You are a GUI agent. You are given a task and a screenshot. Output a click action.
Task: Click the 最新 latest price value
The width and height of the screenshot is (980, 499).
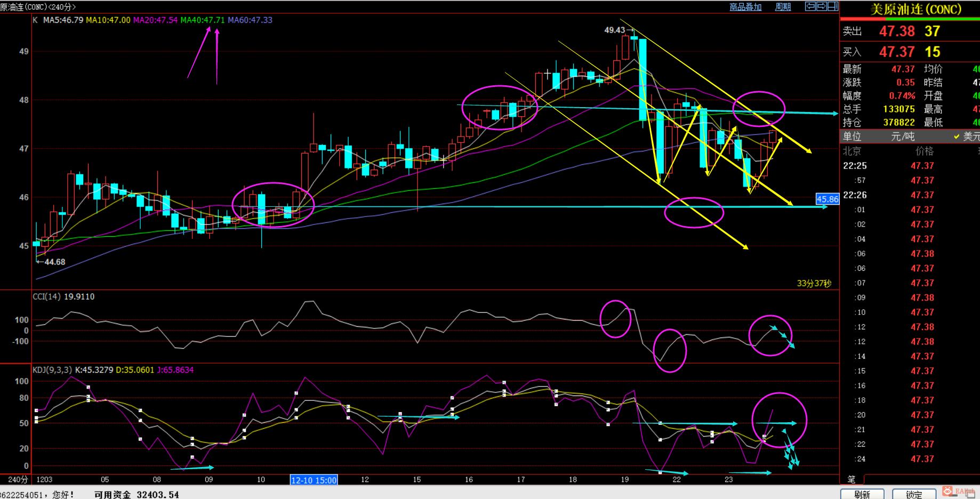pyautogui.click(x=903, y=69)
